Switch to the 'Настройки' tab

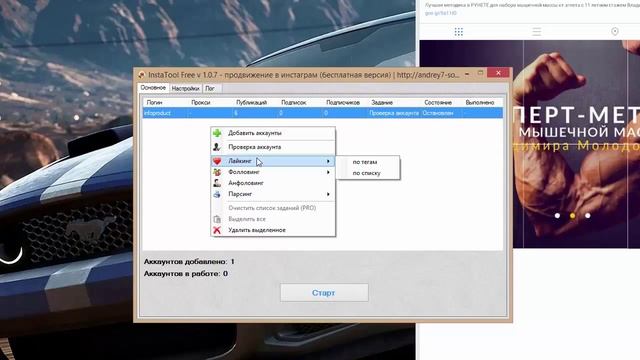coord(185,89)
